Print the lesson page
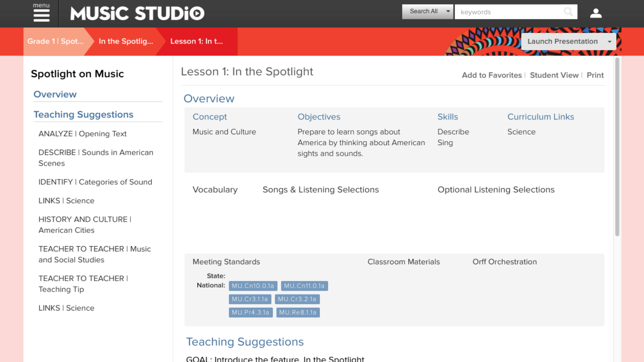The height and width of the screenshot is (362, 644). 595,75
